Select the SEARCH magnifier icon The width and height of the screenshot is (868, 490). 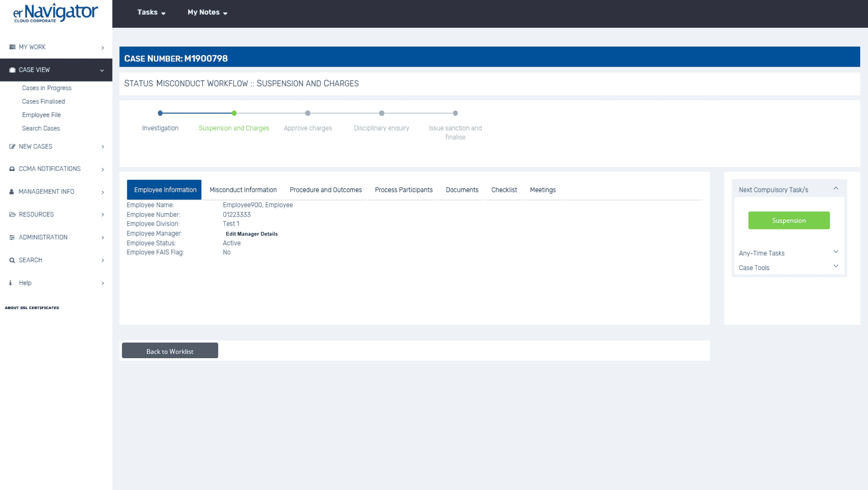click(x=12, y=260)
